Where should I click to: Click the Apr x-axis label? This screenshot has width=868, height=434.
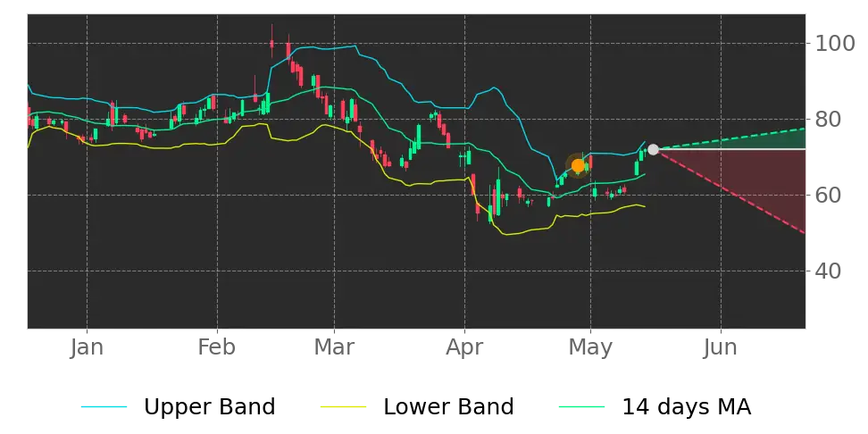pyautogui.click(x=464, y=347)
